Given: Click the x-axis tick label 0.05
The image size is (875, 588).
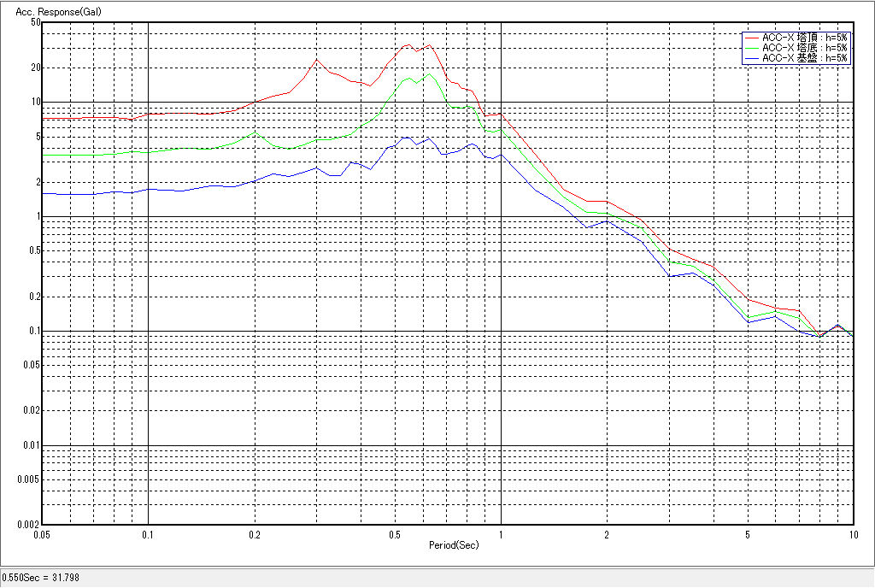Looking at the screenshot, I should (x=41, y=534).
